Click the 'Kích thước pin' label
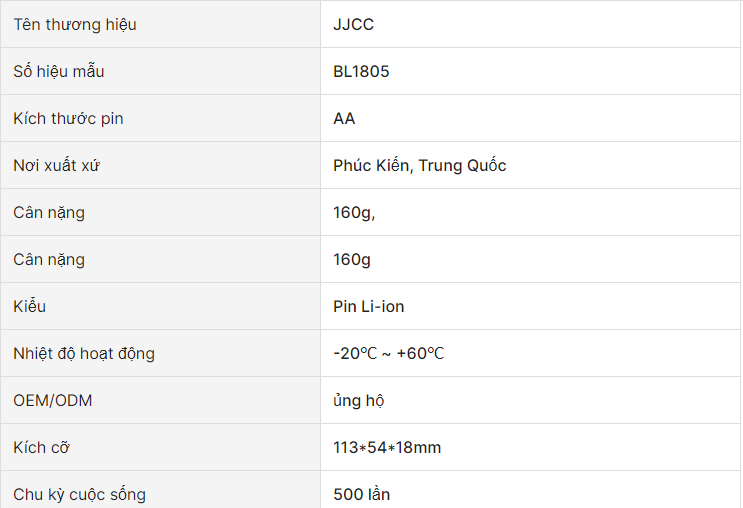This screenshot has height=508, width=743. coord(68,118)
